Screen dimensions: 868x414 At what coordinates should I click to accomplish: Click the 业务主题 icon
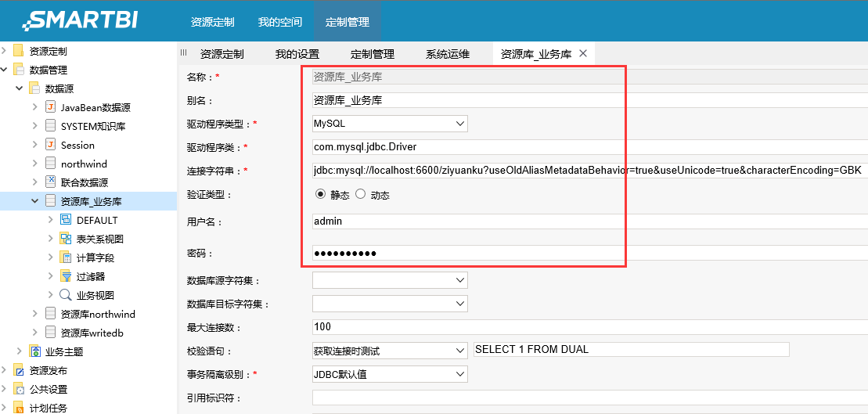[x=34, y=351]
